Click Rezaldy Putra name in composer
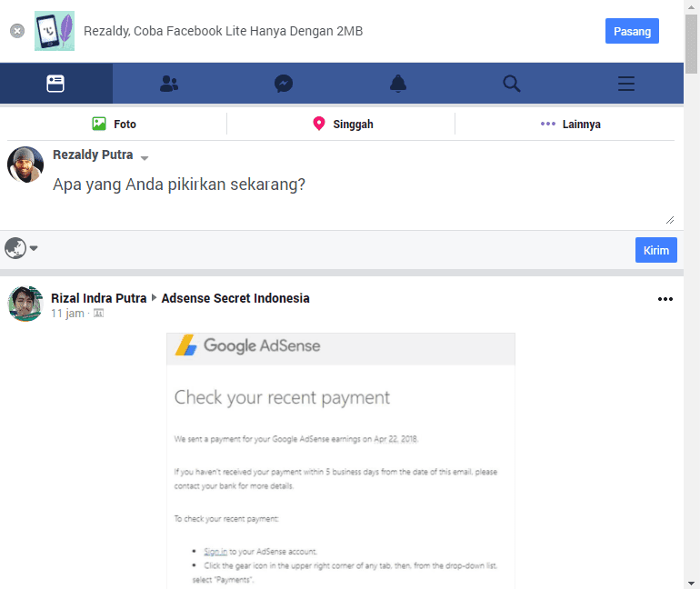This screenshot has height=589, width=700. tap(93, 155)
